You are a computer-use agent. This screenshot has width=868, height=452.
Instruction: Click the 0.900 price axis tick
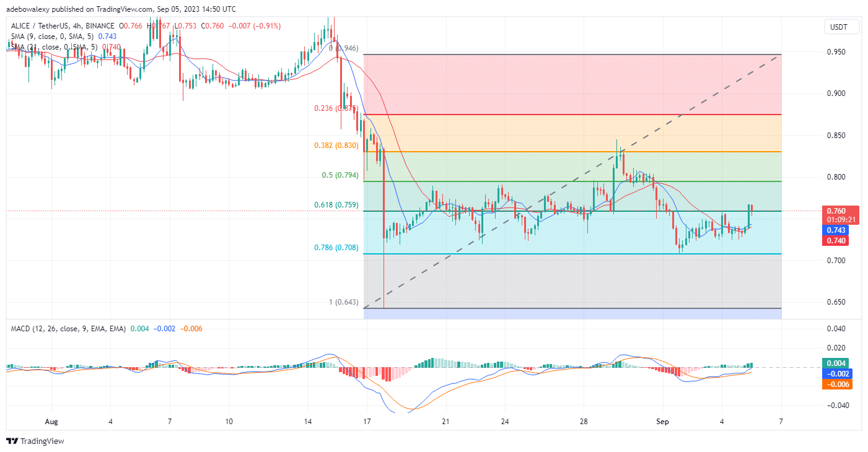[x=836, y=93]
